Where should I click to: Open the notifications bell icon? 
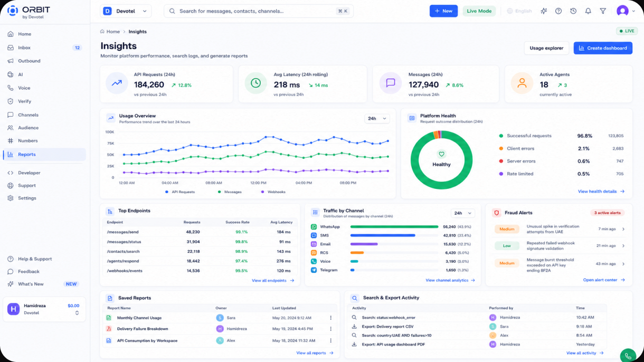[x=588, y=11]
